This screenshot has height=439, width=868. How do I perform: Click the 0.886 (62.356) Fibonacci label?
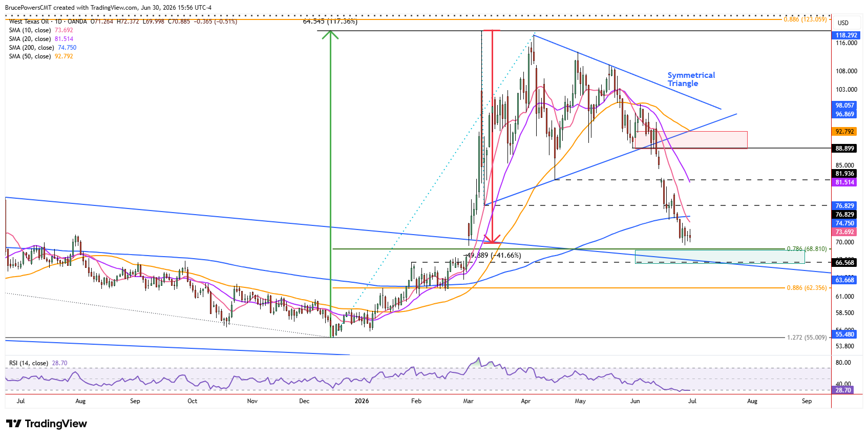(807, 288)
